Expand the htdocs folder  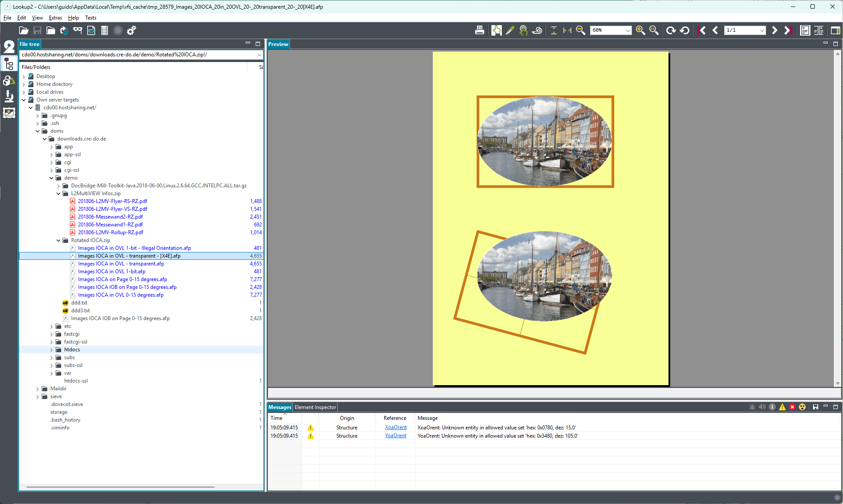52,350
